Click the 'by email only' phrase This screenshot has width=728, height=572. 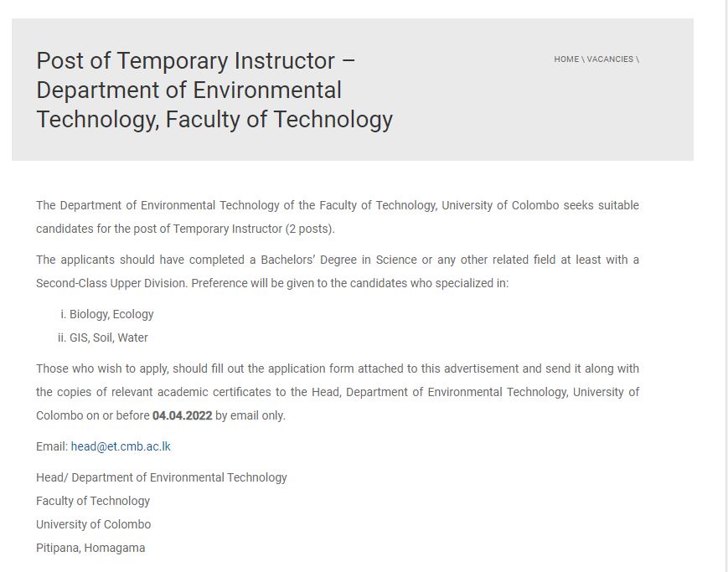coord(249,415)
